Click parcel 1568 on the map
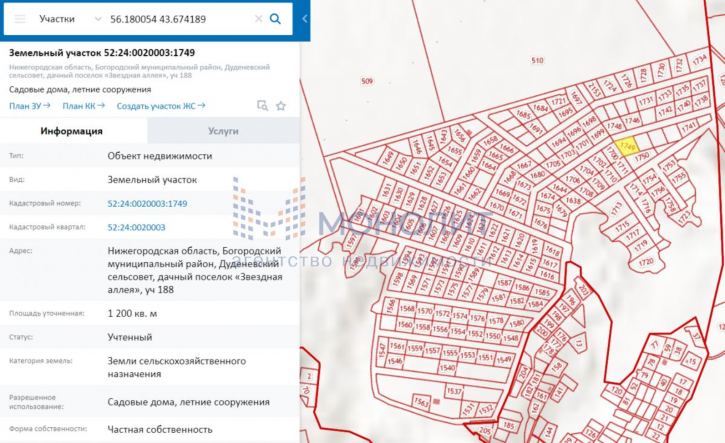The width and height of the screenshot is (725, 443). click(407, 308)
